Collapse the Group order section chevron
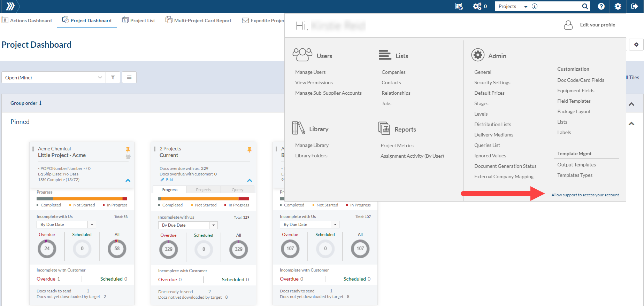This screenshot has width=644, height=306. click(x=631, y=104)
